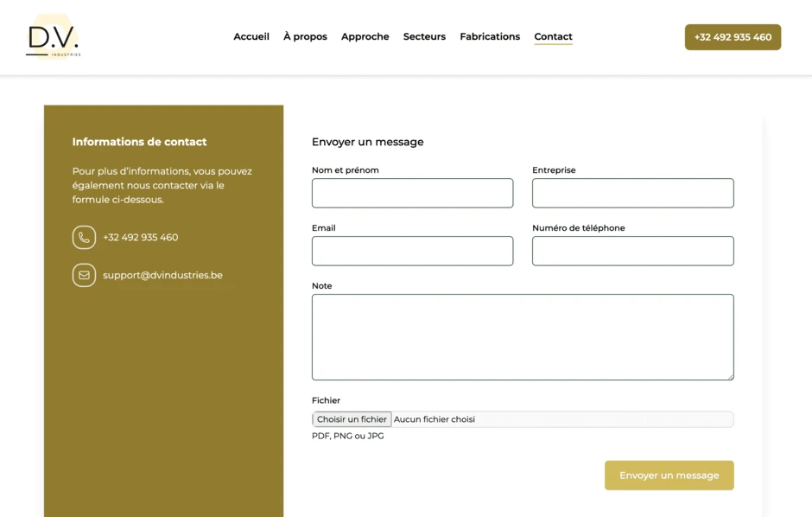
Task: Click the phone icon in contact information
Action: point(84,237)
